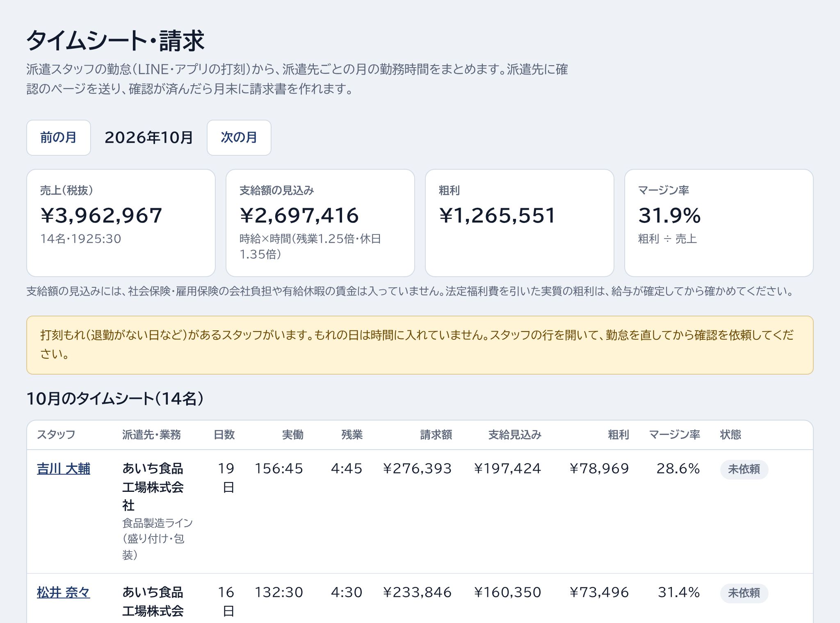Click the 支給見込み column header
Screen dimensions: 840x623
[x=515, y=435]
